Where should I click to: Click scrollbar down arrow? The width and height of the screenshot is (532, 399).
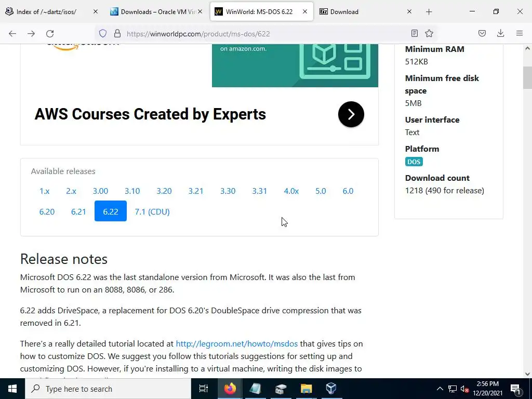(x=527, y=374)
